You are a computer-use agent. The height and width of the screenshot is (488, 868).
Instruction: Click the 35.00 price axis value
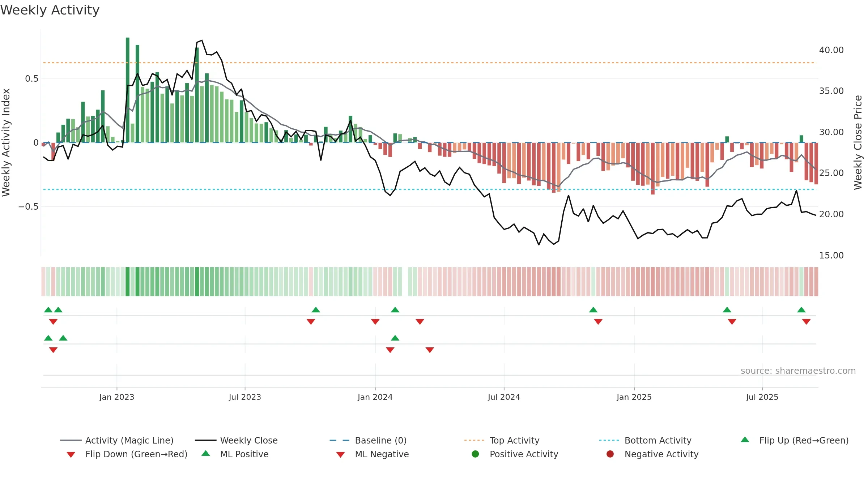pyautogui.click(x=831, y=91)
